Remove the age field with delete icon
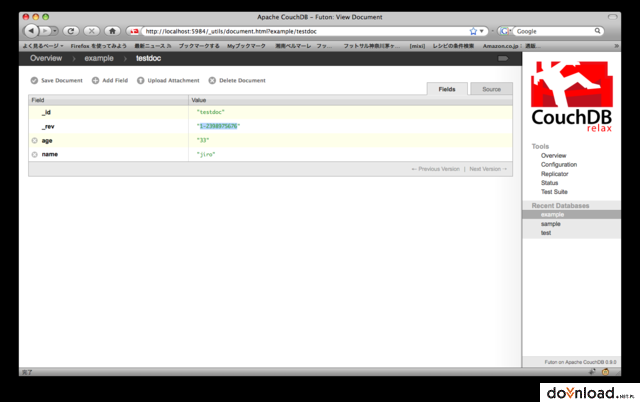Screen dimensions: 640x402 (x=35, y=140)
